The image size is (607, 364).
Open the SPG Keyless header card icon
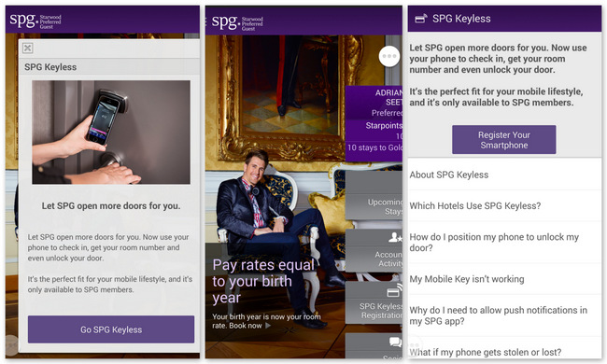pyautogui.click(x=420, y=19)
